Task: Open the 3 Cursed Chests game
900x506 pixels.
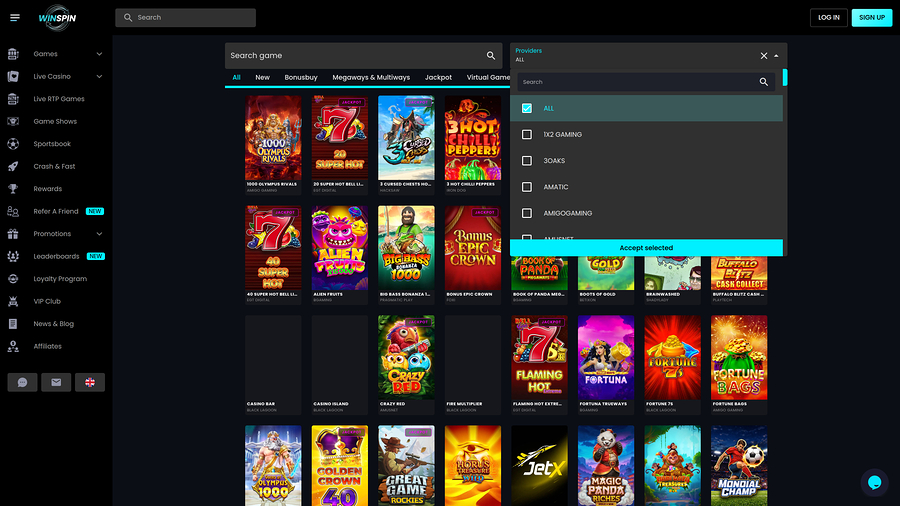Action: coord(406,138)
